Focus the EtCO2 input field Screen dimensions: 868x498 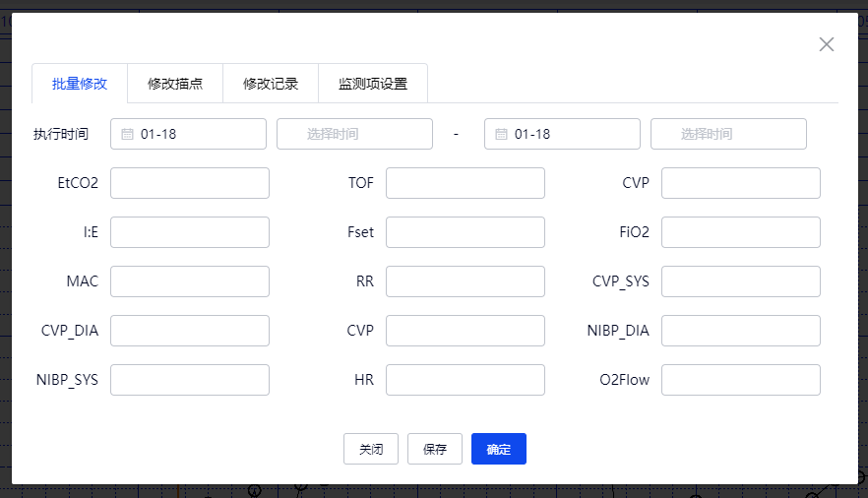click(x=190, y=183)
